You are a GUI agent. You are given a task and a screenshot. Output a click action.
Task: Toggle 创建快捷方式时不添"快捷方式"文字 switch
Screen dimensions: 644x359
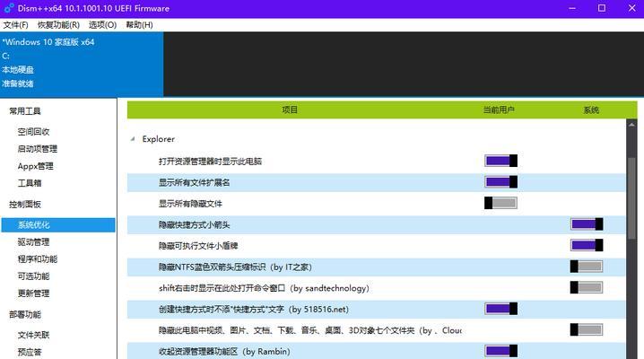coord(500,309)
